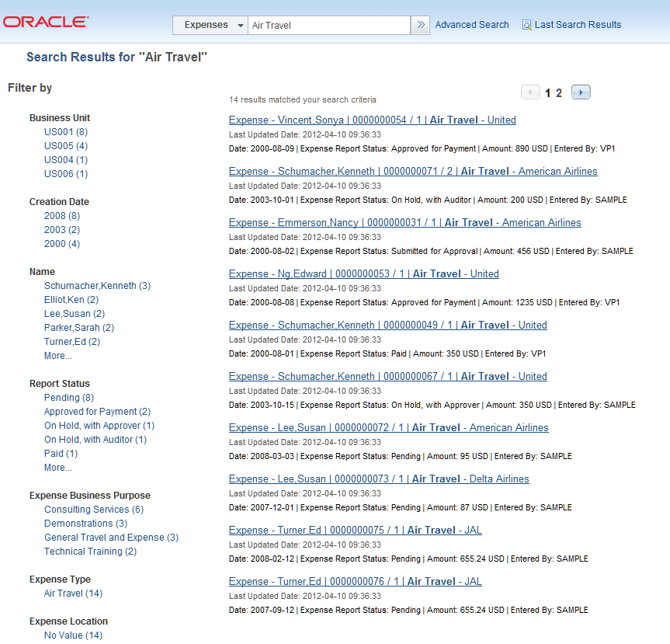Open Emmerson,Nancy expense 0000000031 result
The width and height of the screenshot is (670, 644).
click(404, 223)
